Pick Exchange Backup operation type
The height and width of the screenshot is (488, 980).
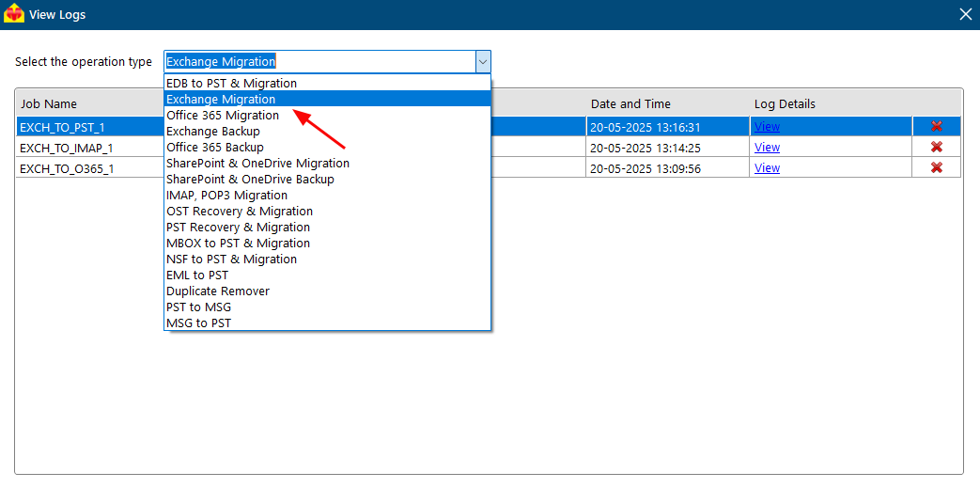click(327, 132)
